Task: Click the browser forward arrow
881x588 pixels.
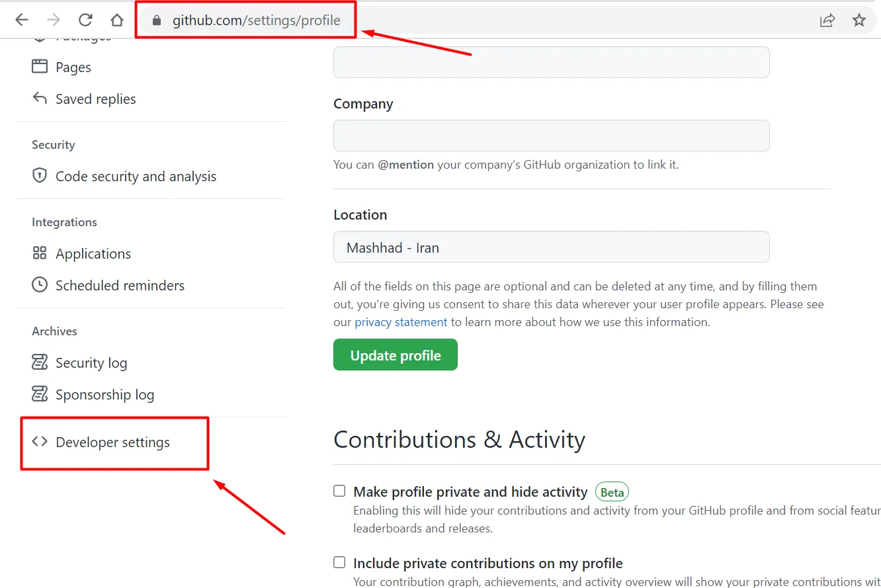Action: (54, 21)
